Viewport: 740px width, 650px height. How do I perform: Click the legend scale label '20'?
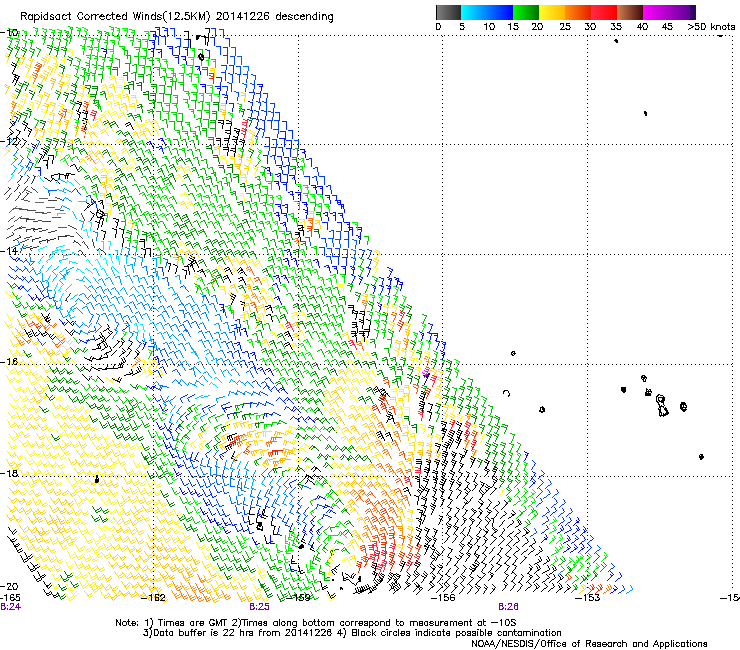point(537,27)
